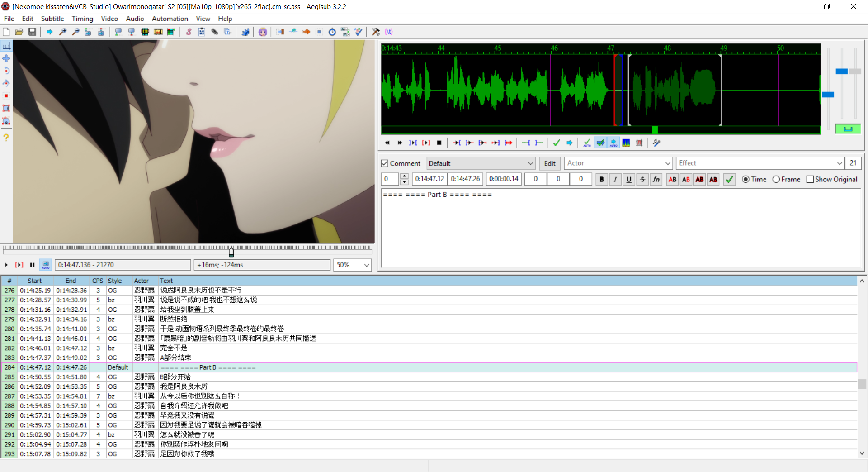Viewport: 868px width, 472px height.
Task: Zoom video out with magnifier minus
Action: pyautogui.click(x=75, y=32)
